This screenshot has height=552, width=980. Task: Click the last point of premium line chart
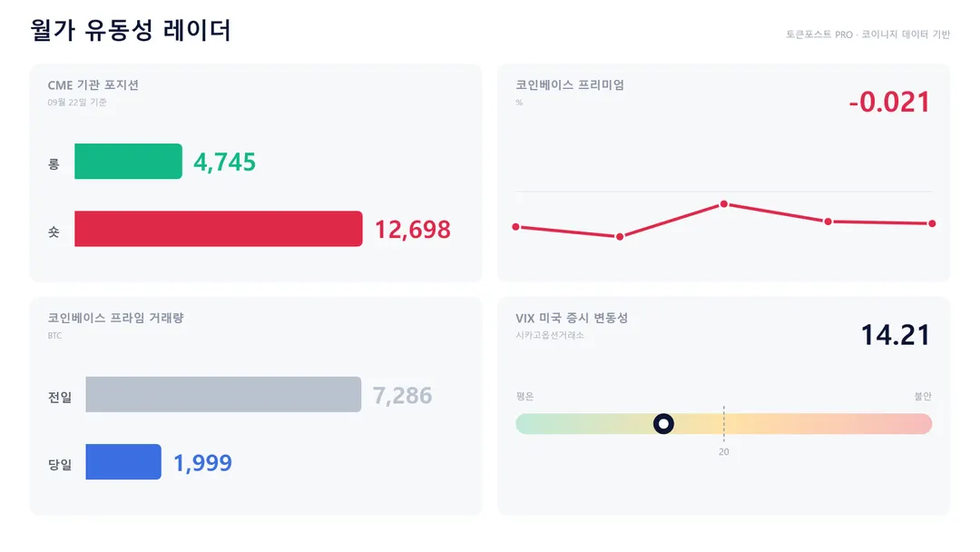(932, 224)
